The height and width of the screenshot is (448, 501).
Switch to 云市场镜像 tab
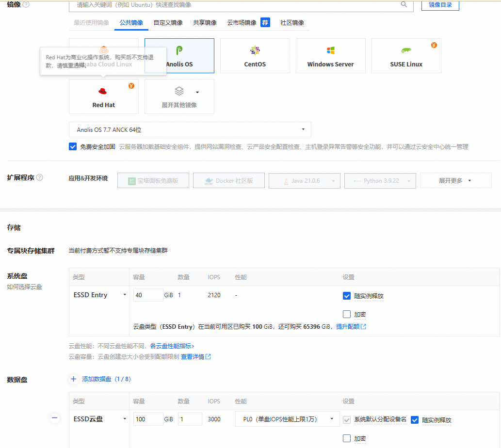click(x=242, y=23)
